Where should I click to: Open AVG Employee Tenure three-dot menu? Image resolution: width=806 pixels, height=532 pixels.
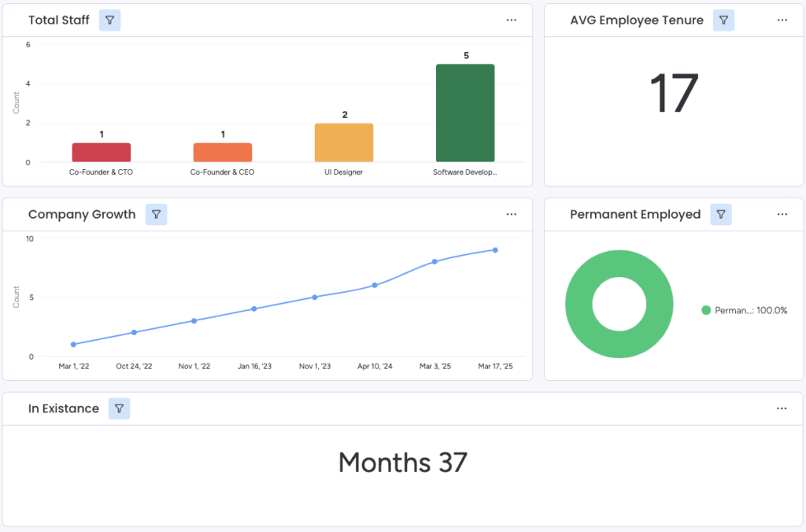click(x=782, y=20)
